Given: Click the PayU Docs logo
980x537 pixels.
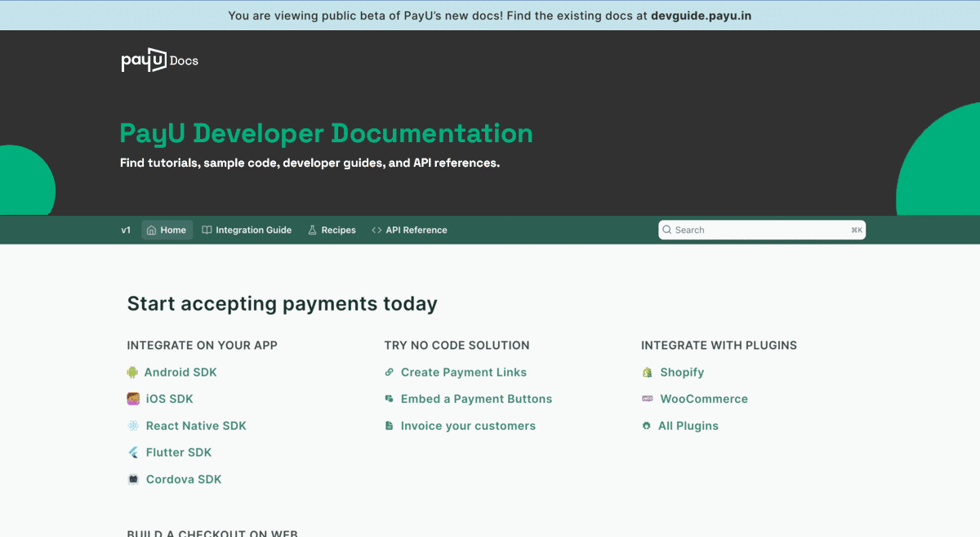Looking at the screenshot, I should 159,60.
